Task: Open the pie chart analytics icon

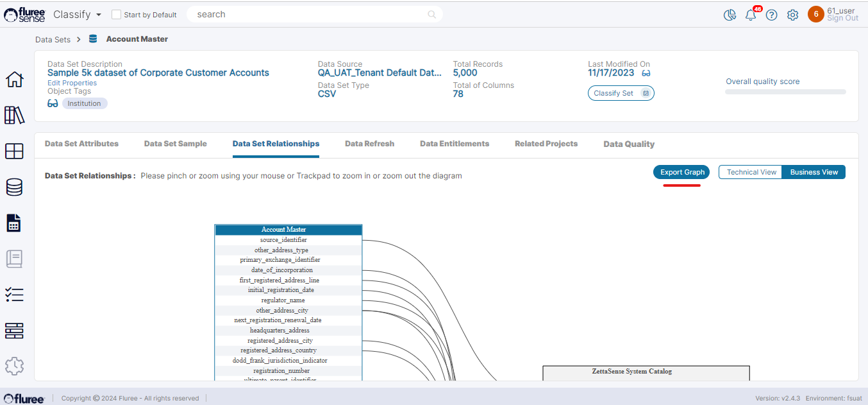Action: (730, 15)
